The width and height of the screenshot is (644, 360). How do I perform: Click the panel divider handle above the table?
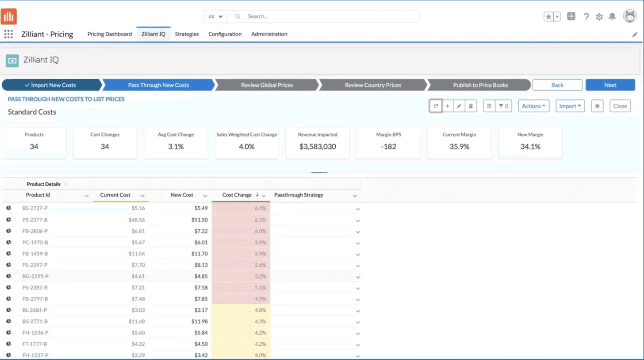click(x=319, y=172)
